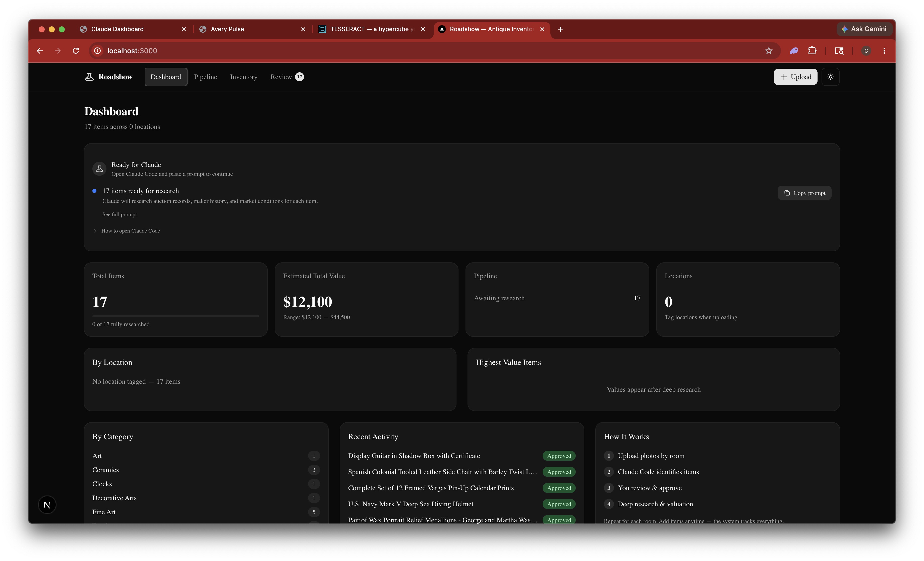
Task: Toggle the light/dark theme sun icon
Action: pyautogui.click(x=830, y=77)
